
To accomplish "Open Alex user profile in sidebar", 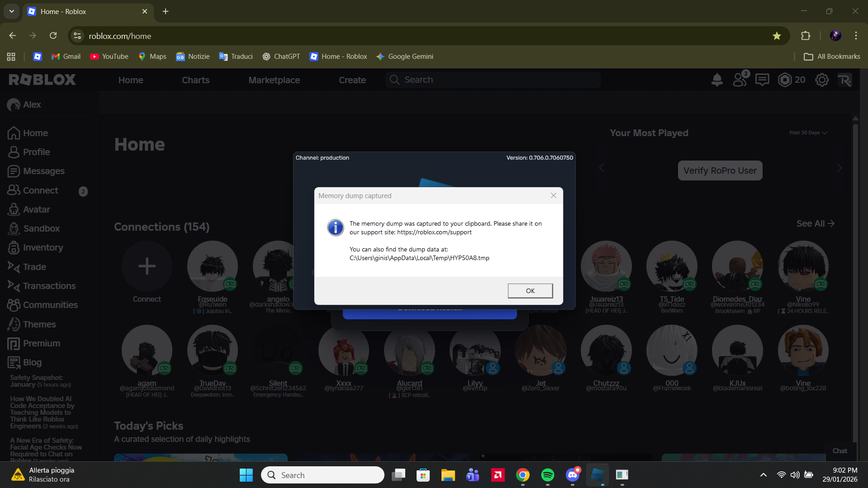I will [x=24, y=104].
